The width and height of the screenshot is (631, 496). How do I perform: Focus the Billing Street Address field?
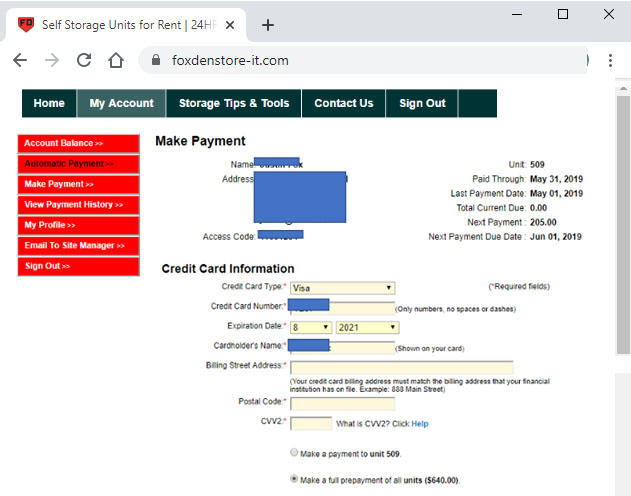click(x=401, y=367)
